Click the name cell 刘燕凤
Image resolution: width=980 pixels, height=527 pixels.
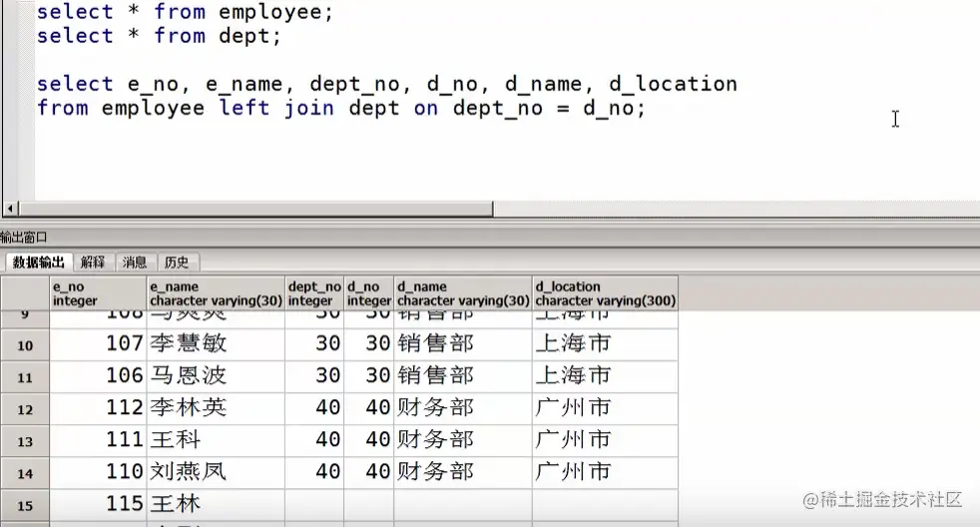216,472
